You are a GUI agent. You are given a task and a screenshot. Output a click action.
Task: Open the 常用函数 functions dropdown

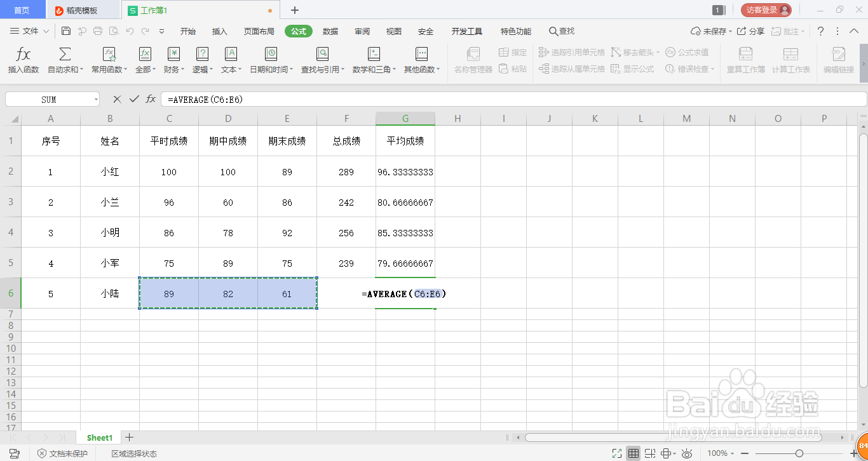tap(109, 60)
